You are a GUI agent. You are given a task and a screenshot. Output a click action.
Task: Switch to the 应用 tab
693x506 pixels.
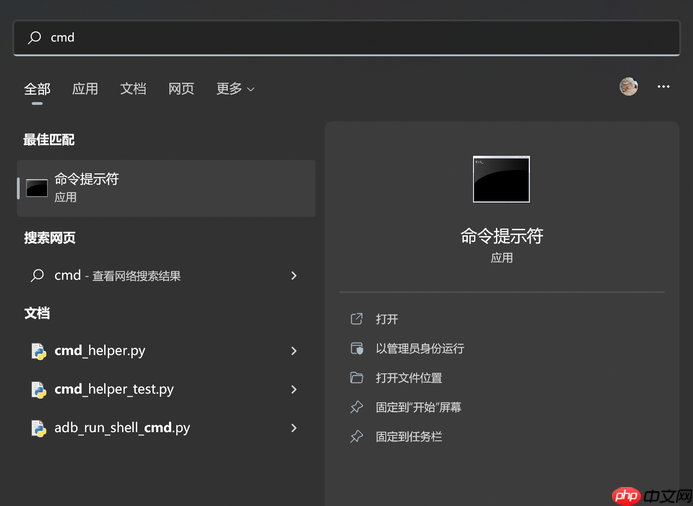tap(85, 89)
